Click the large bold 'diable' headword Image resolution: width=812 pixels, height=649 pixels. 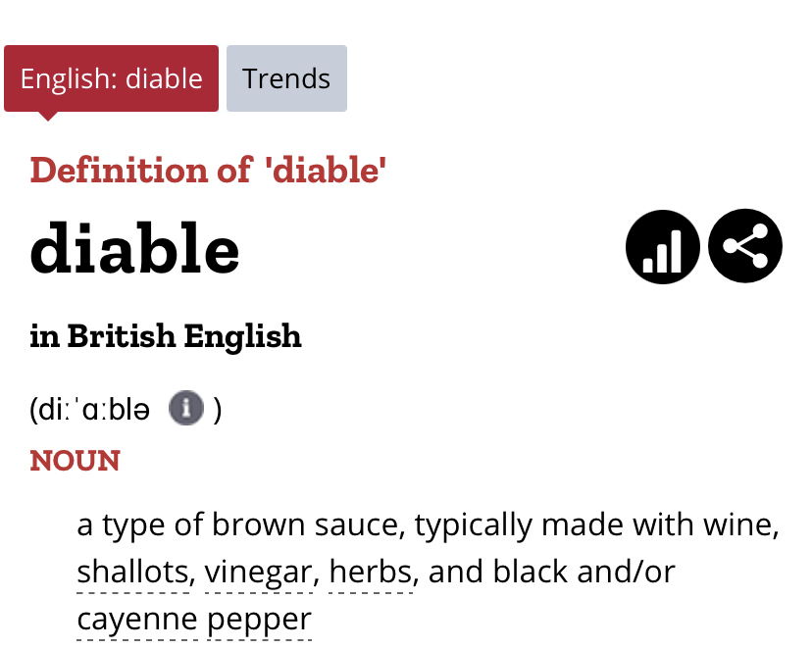click(x=135, y=248)
